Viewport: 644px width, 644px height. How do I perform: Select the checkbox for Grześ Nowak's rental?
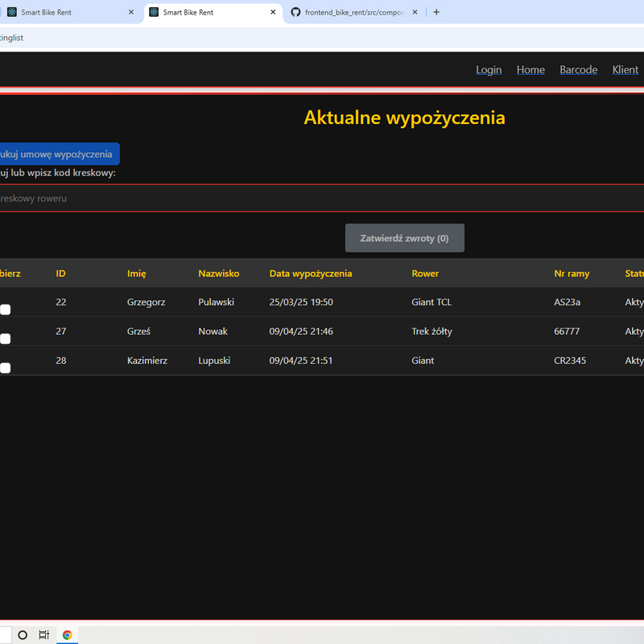click(5, 339)
